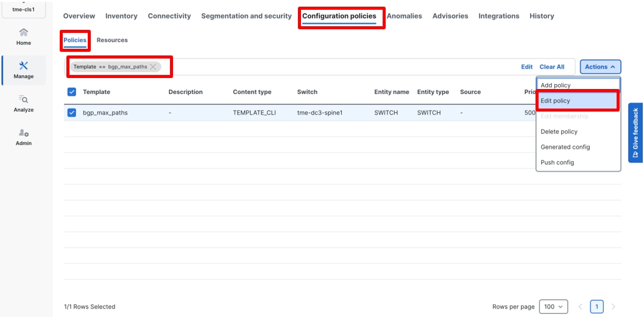Switch to the Anomalies tab
This screenshot has height=317, width=644.
pos(404,16)
